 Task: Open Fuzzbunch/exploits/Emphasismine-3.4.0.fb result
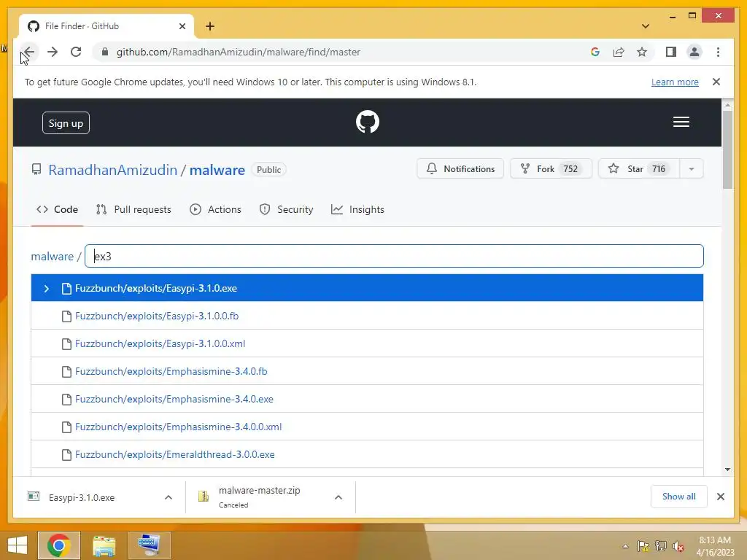pyautogui.click(x=367, y=371)
